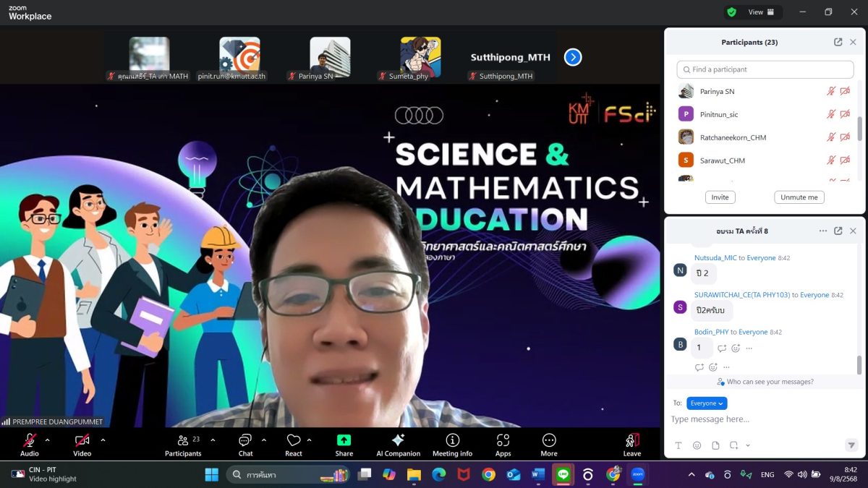The height and width of the screenshot is (488, 868).
Task: Show hidden system tray icons
Action: click(x=691, y=474)
